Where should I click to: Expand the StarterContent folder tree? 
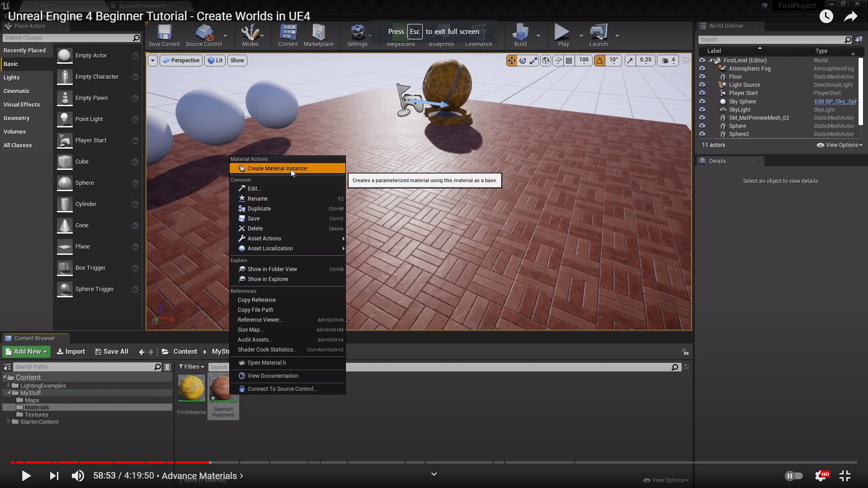9,422
